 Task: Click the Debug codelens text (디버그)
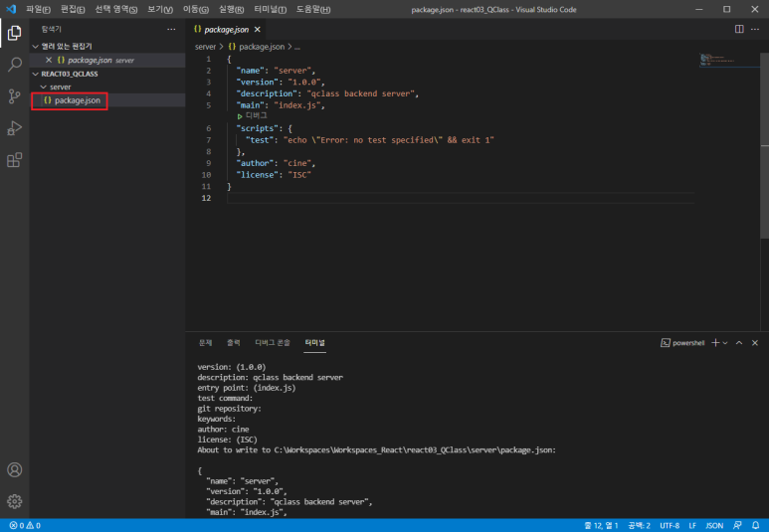pos(256,116)
